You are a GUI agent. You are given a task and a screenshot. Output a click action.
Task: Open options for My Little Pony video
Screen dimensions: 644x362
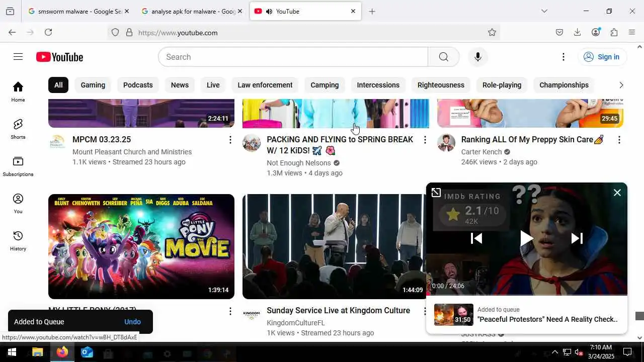[x=230, y=311]
